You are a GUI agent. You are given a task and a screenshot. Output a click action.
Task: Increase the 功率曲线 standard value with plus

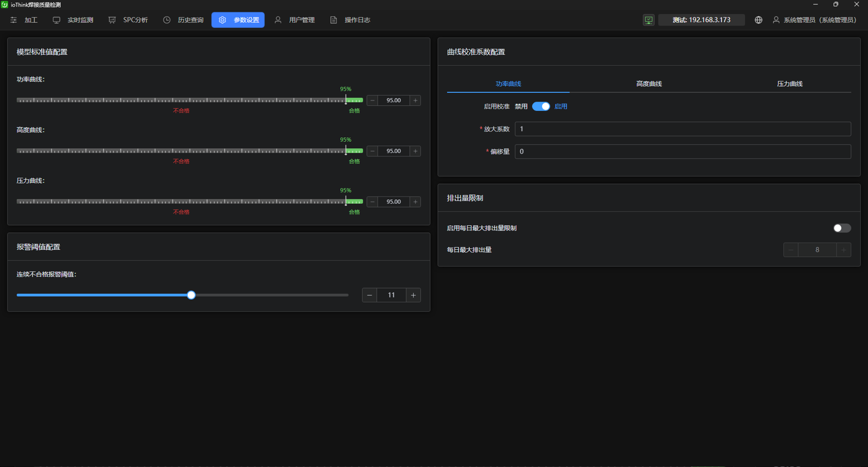[416, 100]
